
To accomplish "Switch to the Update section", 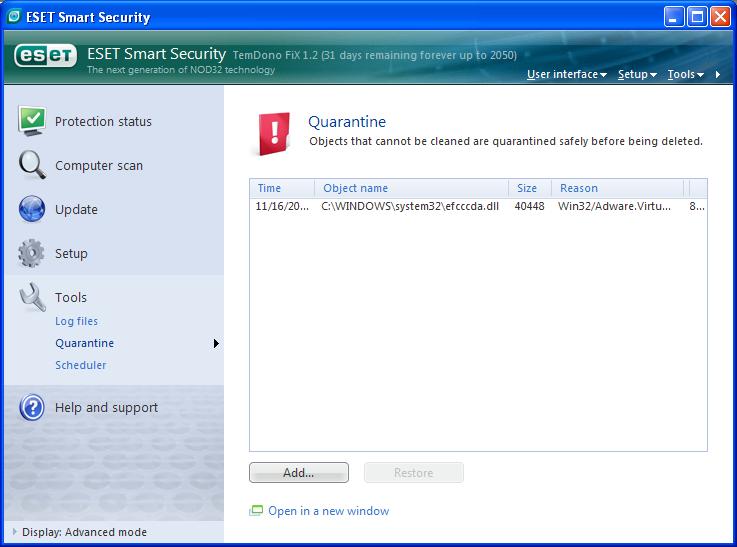I will click(76, 210).
